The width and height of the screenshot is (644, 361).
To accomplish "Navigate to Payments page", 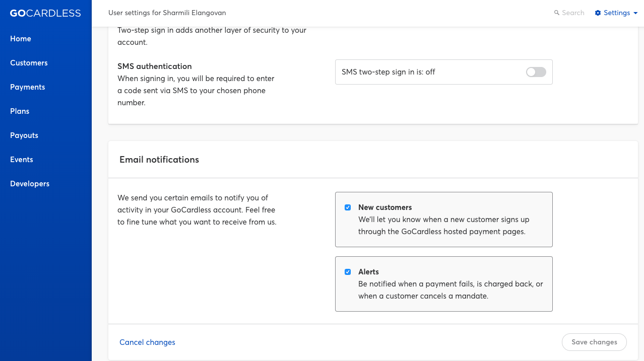I will (28, 87).
